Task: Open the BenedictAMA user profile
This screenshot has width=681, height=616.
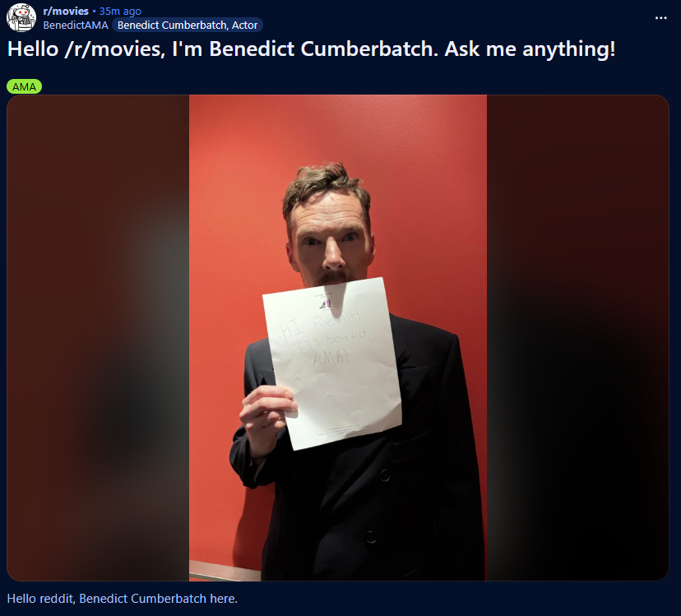Action: tap(76, 25)
